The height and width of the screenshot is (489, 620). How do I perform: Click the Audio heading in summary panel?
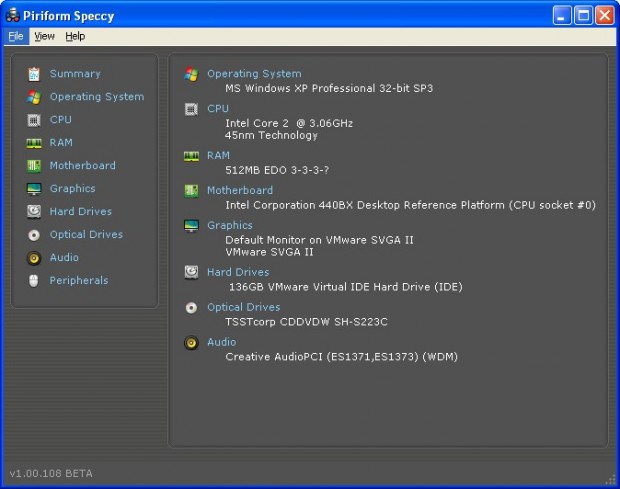coord(221,342)
